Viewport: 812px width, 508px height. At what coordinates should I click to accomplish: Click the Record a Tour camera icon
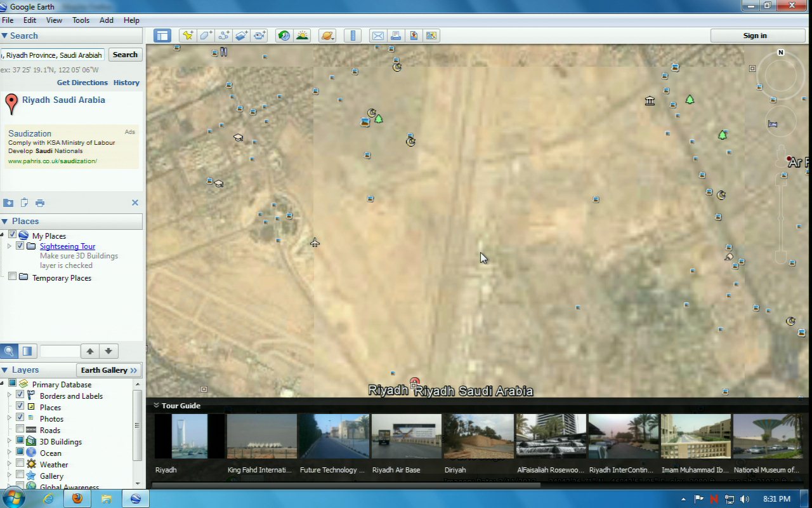point(259,36)
